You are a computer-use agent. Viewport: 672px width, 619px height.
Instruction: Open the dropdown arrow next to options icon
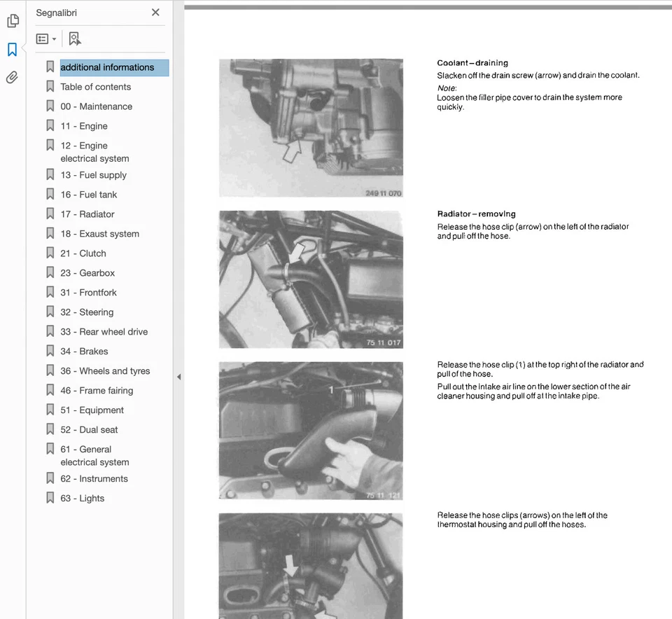53,39
